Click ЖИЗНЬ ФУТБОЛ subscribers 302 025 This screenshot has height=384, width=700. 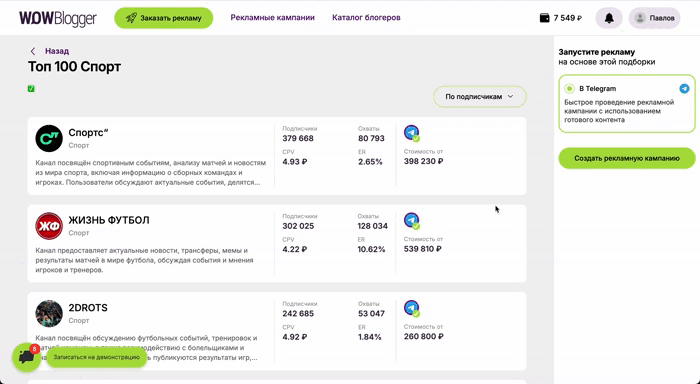pos(298,226)
